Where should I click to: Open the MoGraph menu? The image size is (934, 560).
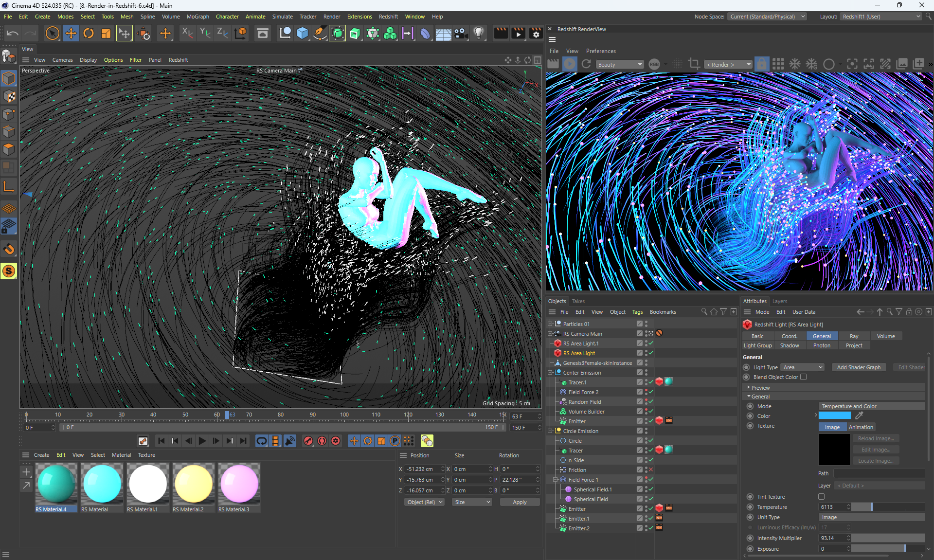pos(198,17)
